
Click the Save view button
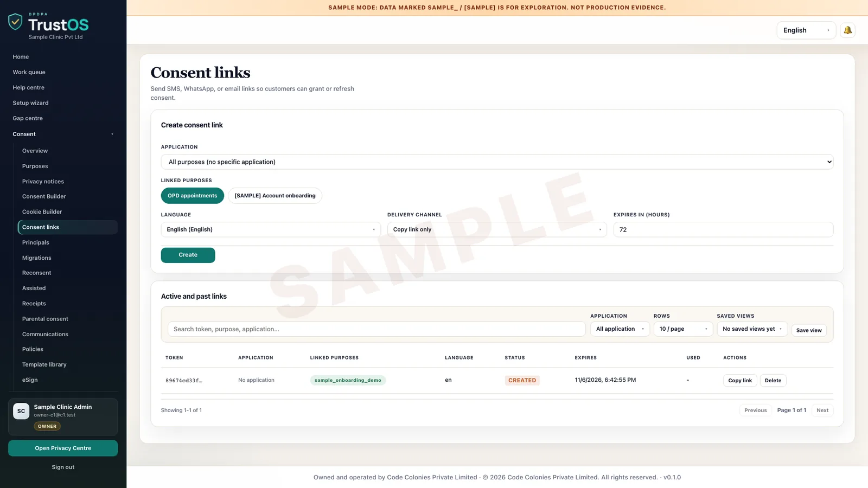point(809,330)
